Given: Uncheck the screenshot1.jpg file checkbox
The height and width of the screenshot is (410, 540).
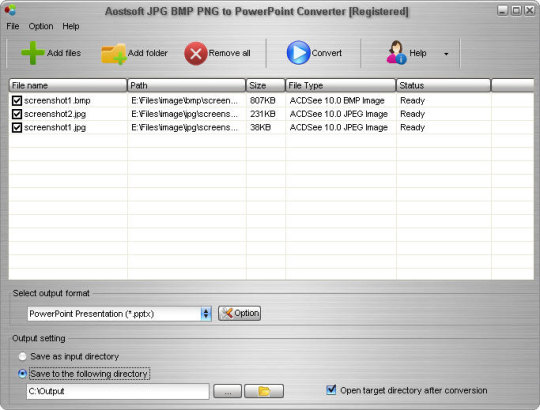Looking at the screenshot, I should pos(17,127).
